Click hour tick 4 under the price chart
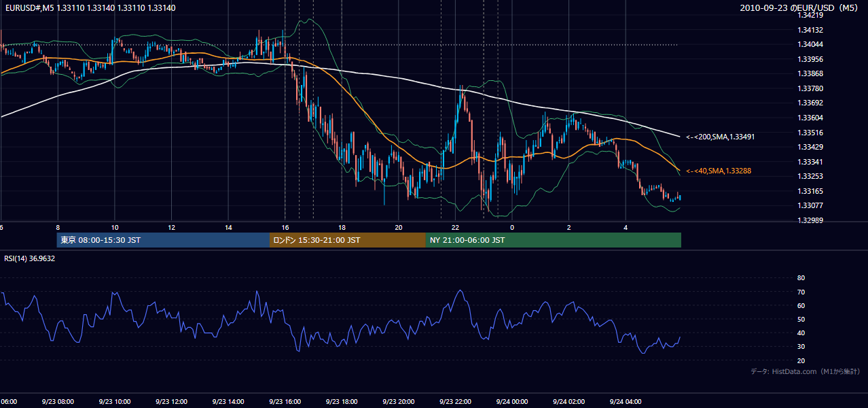Image resolution: width=868 pixels, height=408 pixels. (626, 227)
